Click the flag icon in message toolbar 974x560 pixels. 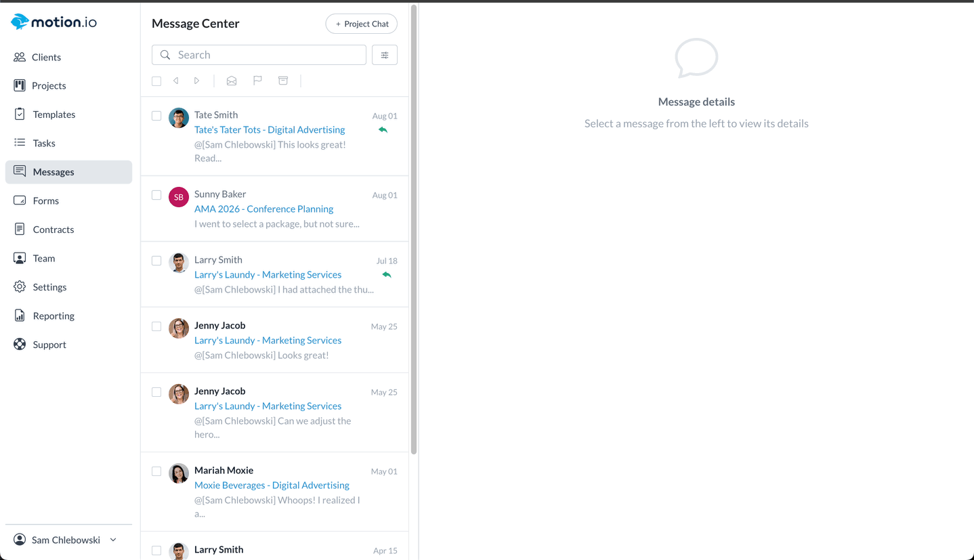pyautogui.click(x=257, y=81)
